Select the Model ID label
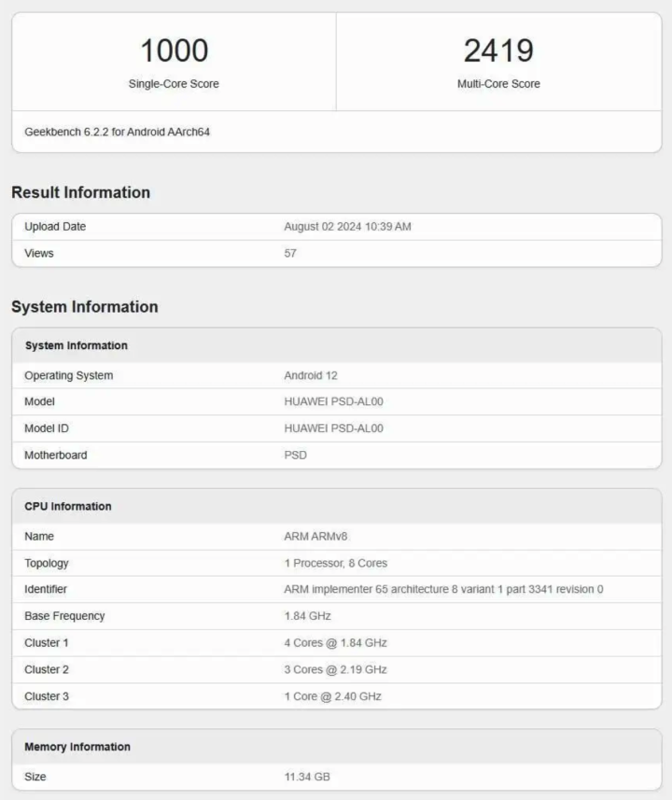 tap(47, 428)
